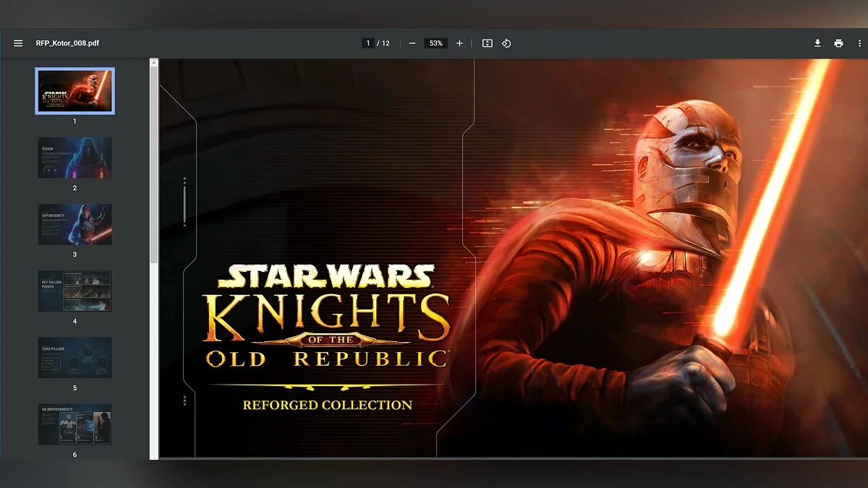868x488 pixels.
Task: Go to page 4 Key Selling Points thumbnail
Action: (x=75, y=291)
